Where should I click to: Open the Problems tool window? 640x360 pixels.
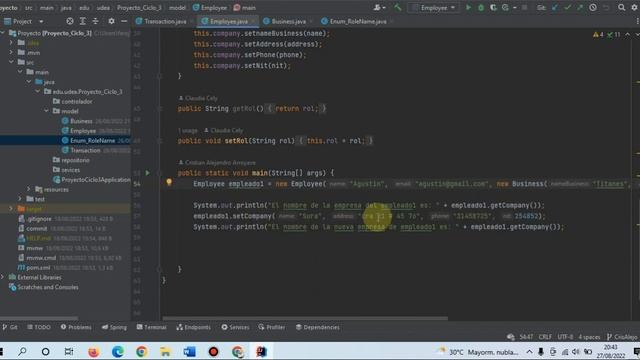coord(76,327)
